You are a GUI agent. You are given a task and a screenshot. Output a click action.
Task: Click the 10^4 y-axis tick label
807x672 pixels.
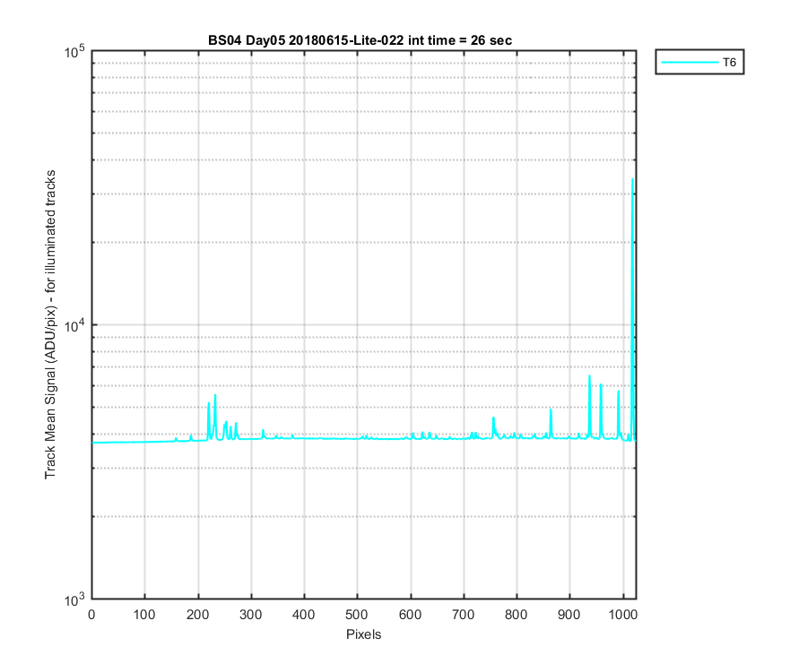point(74,325)
